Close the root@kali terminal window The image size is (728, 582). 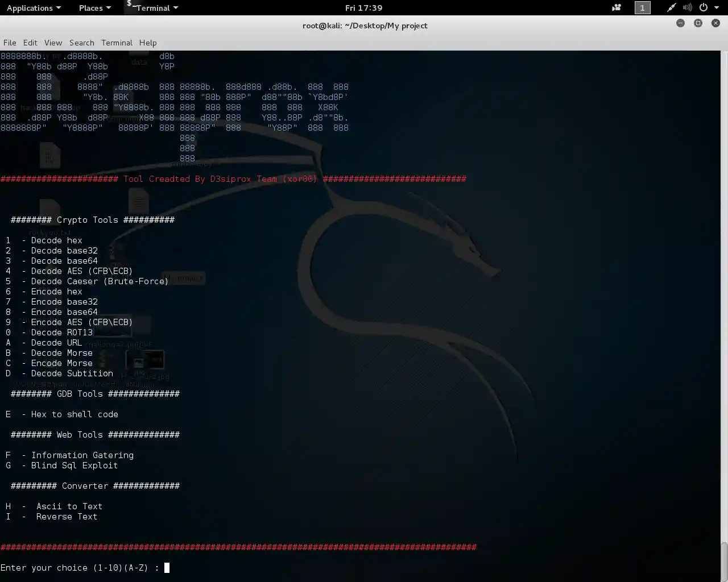[715, 23]
